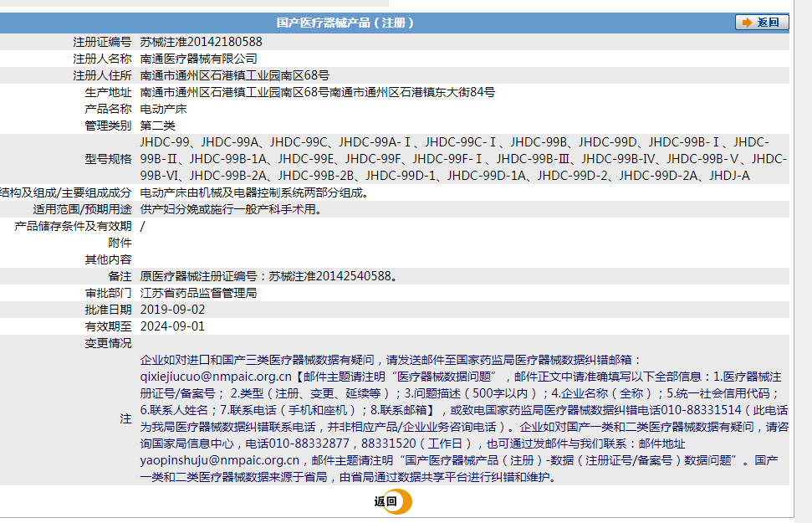This screenshot has height=523, width=812.
Task: Click the 有效期至 row label
Action: pos(108,326)
